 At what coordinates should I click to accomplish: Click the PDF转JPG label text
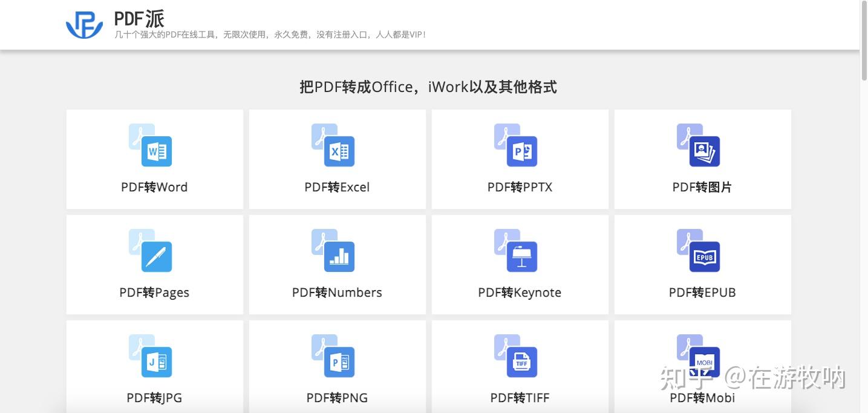click(x=154, y=398)
